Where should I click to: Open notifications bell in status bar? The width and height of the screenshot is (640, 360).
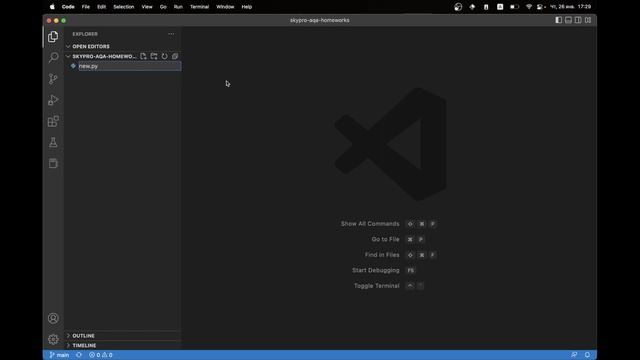point(587,355)
